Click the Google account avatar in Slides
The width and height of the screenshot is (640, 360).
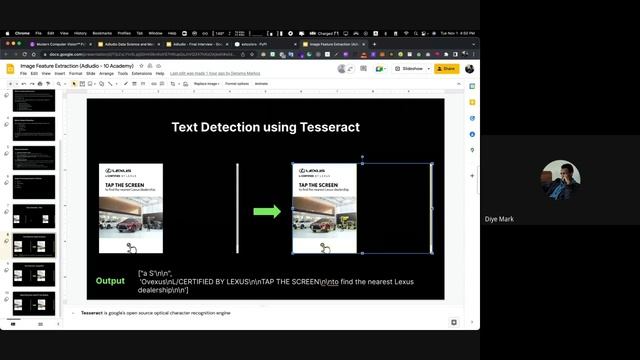(x=469, y=69)
